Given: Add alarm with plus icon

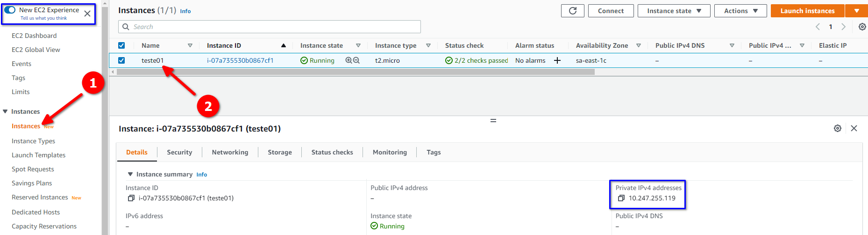Looking at the screenshot, I should (557, 60).
